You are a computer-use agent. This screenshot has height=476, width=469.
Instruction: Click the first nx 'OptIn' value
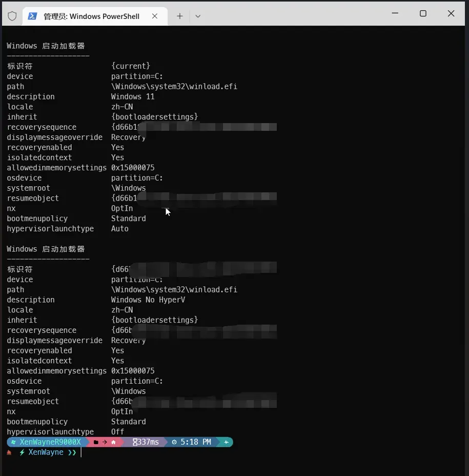[122, 209]
